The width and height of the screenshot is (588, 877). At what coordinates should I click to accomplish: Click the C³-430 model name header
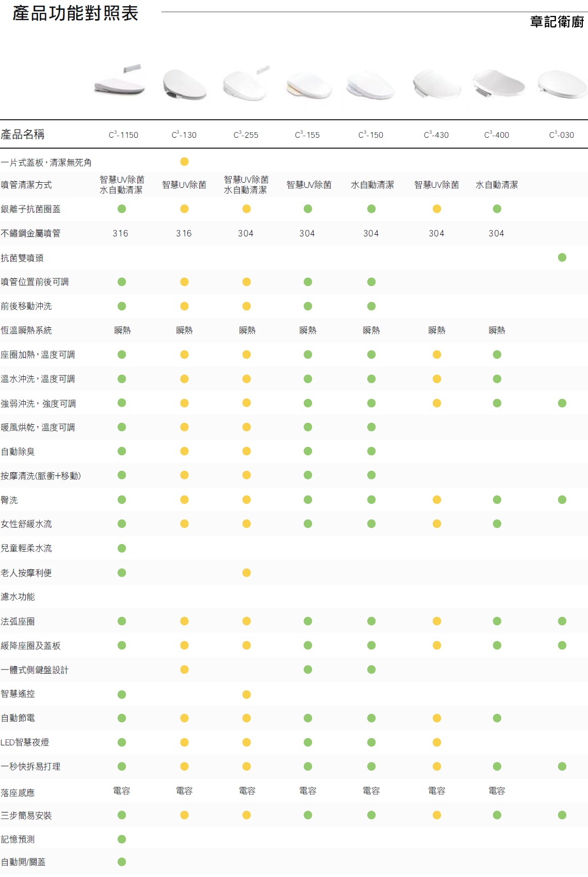pyautogui.click(x=436, y=135)
